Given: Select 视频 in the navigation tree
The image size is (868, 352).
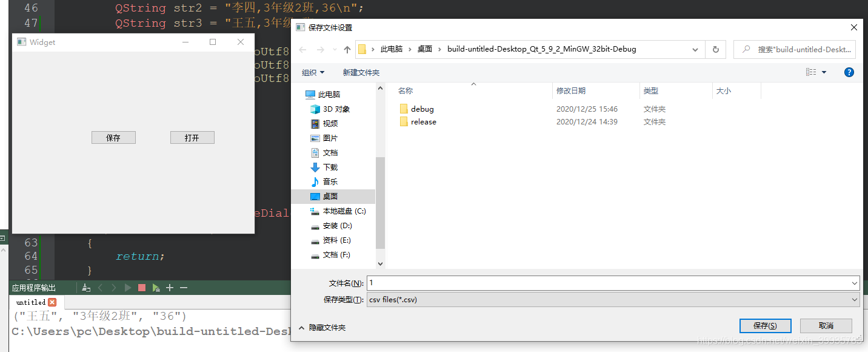Looking at the screenshot, I should [x=324, y=124].
